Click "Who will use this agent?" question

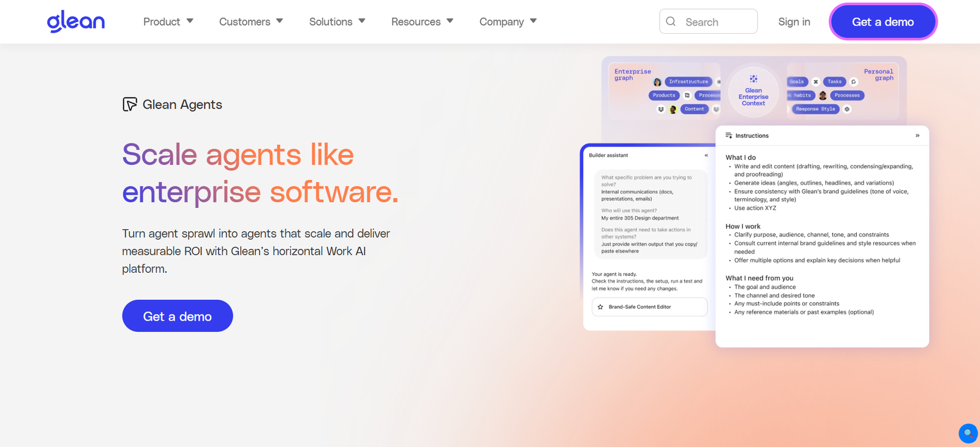[629, 210]
